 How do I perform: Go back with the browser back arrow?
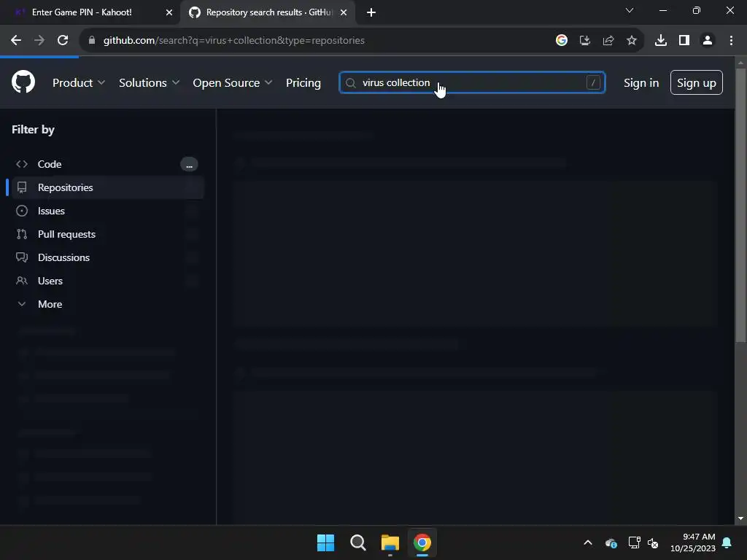[x=16, y=41]
